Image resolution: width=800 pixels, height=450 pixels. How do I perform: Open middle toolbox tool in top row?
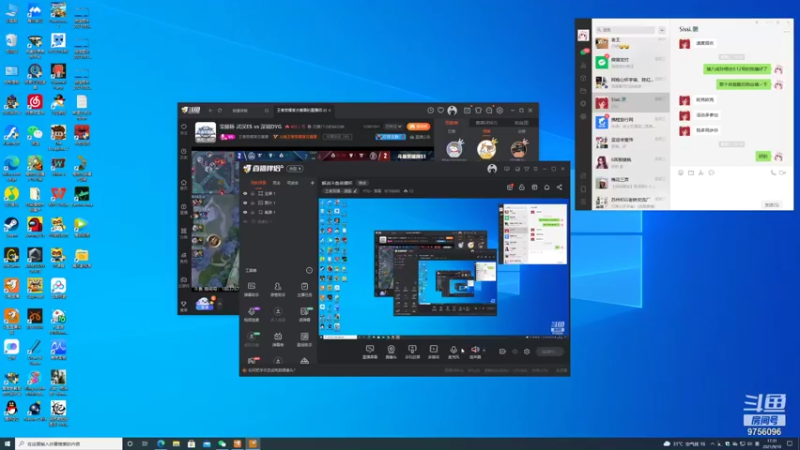278,289
